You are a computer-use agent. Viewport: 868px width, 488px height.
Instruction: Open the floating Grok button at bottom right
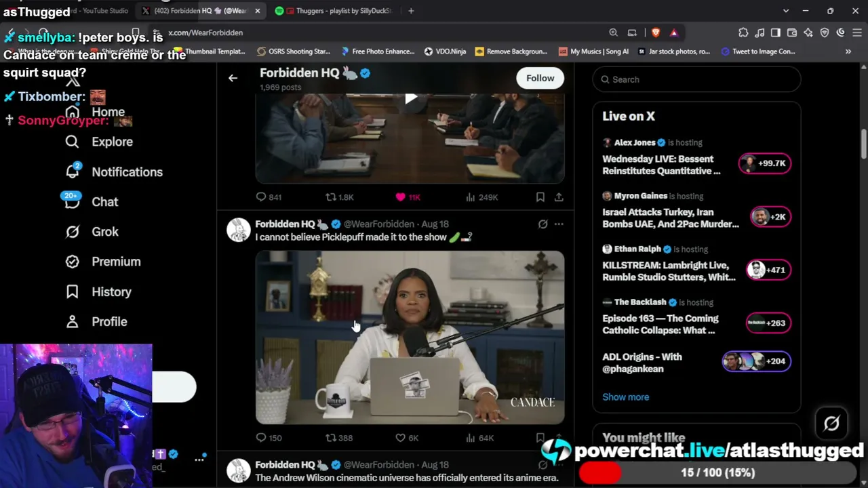coord(831,424)
